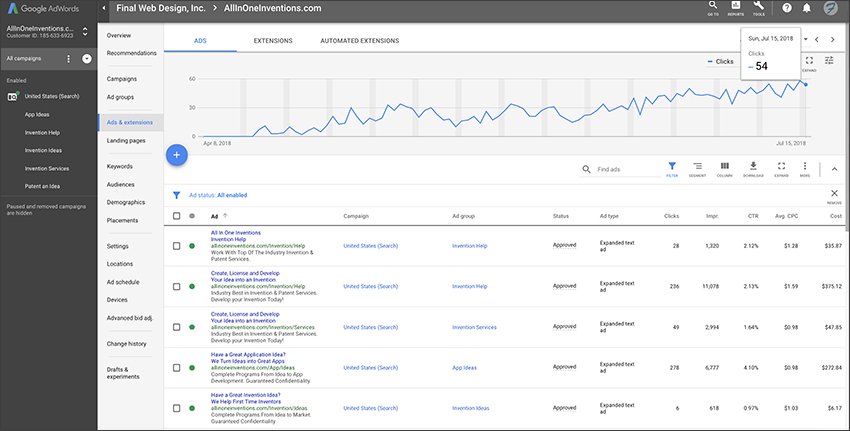Collapse the table toolbar chevron
Image resolution: width=850 pixels, height=431 pixels.
click(834, 169)
